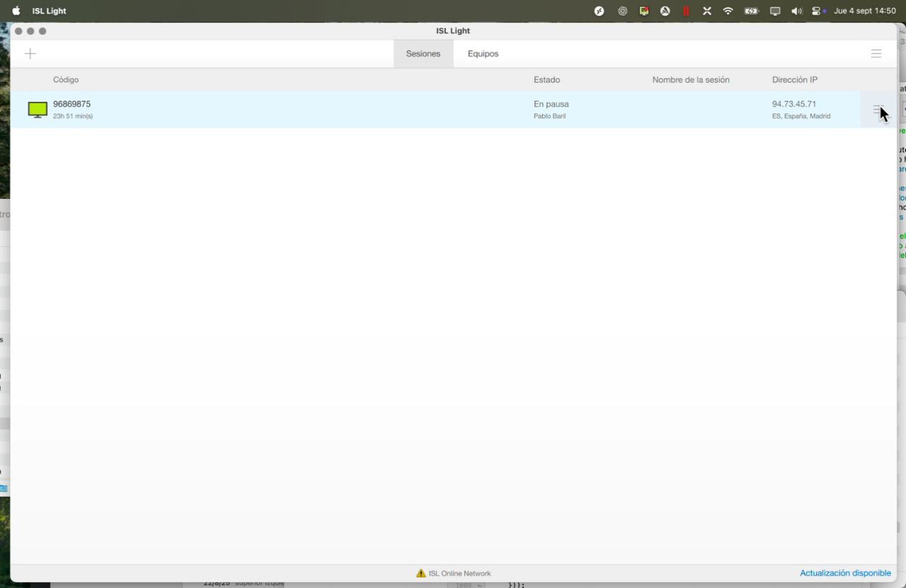Switch to the Equipos tab

pyautogui.click(x=483, y=54)
